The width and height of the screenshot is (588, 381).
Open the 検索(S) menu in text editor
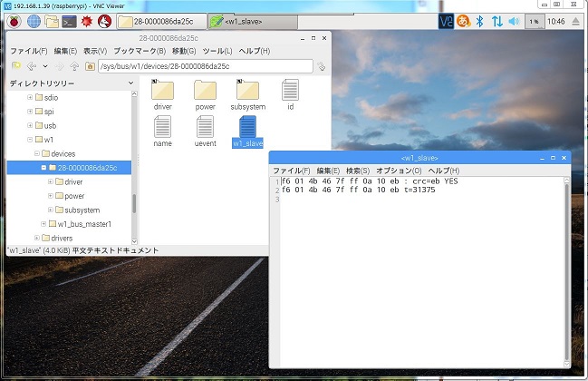(358, 171)
